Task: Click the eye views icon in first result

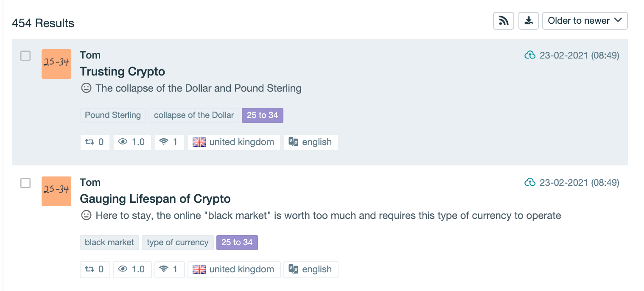Action: pyautogui.click(x=123, y=142)
